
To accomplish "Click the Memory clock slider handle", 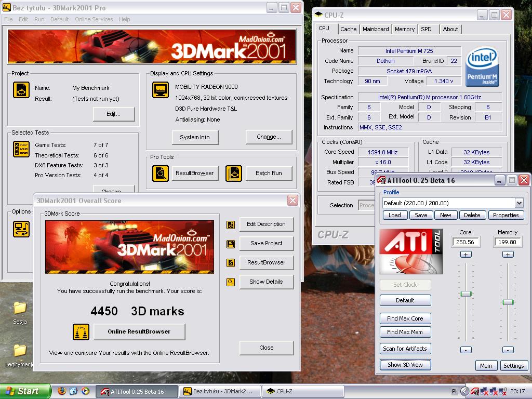I will pyautogui.click(x=508, y=302).
